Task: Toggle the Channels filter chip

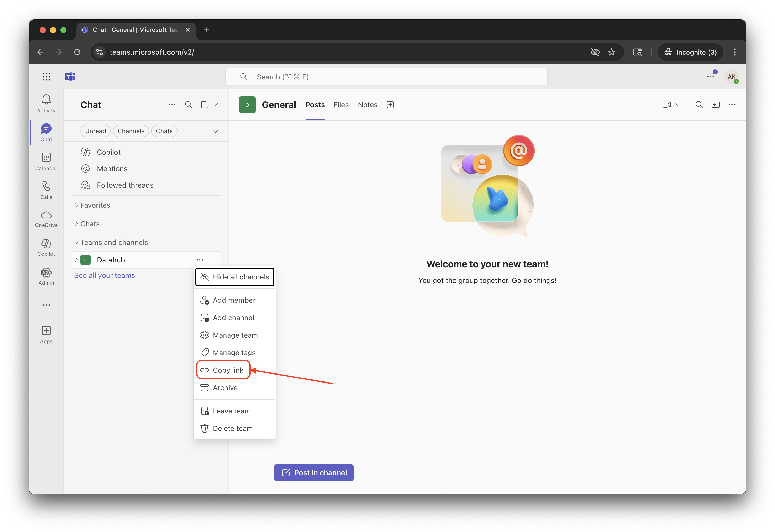Action: tap(131, 131)
